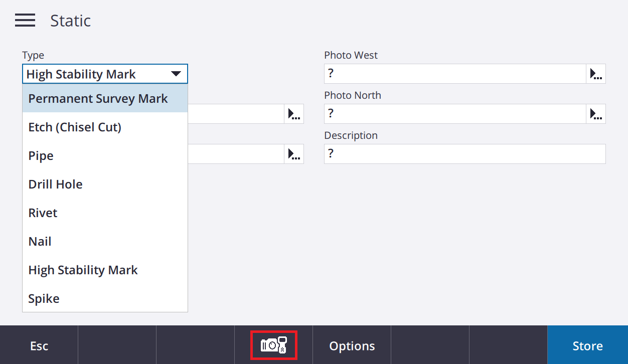The image size is (628, 364).
Task: Click the Esc button
Action: click(x=39, y=345)
